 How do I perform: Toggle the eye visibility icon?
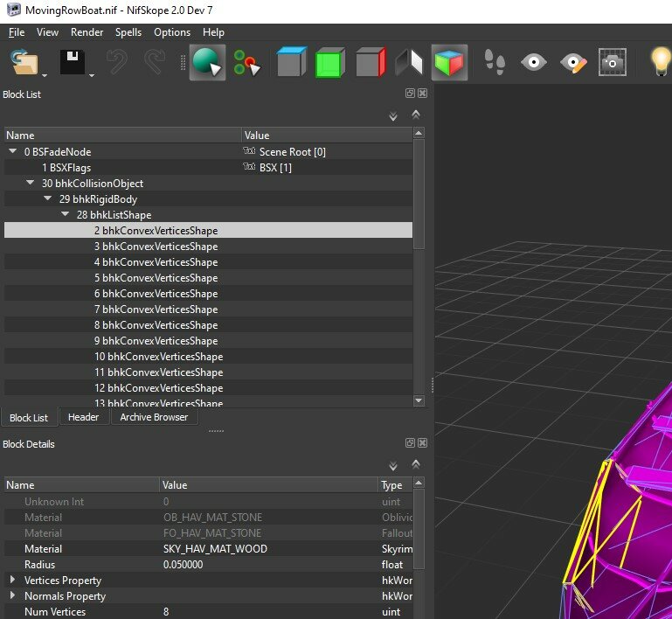pos(534,63)
